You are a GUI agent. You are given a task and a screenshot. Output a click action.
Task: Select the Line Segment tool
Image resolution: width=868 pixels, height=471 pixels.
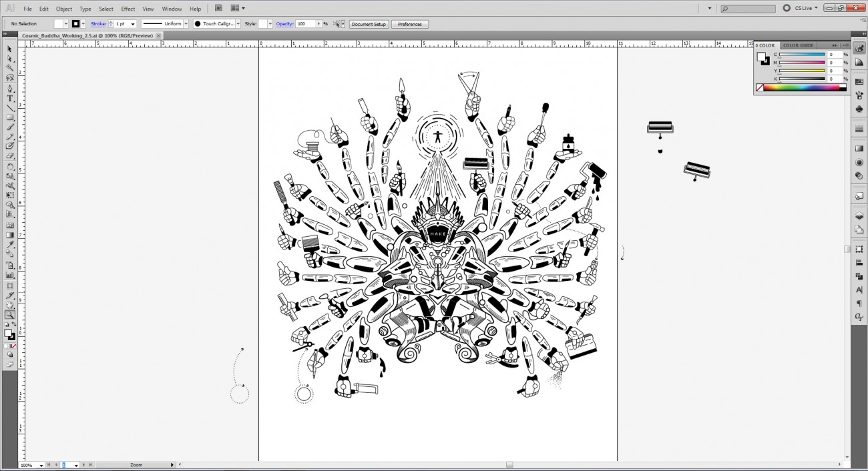(10, 108)
